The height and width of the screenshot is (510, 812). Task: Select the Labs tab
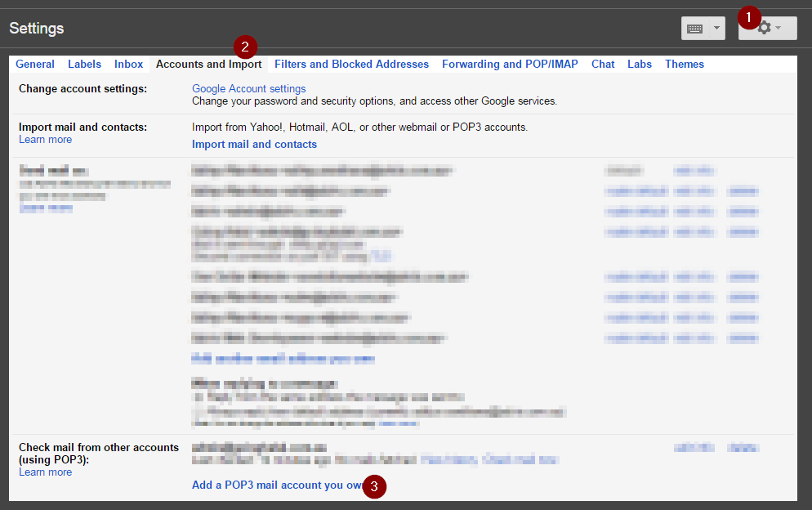click(x=640, y=64)
